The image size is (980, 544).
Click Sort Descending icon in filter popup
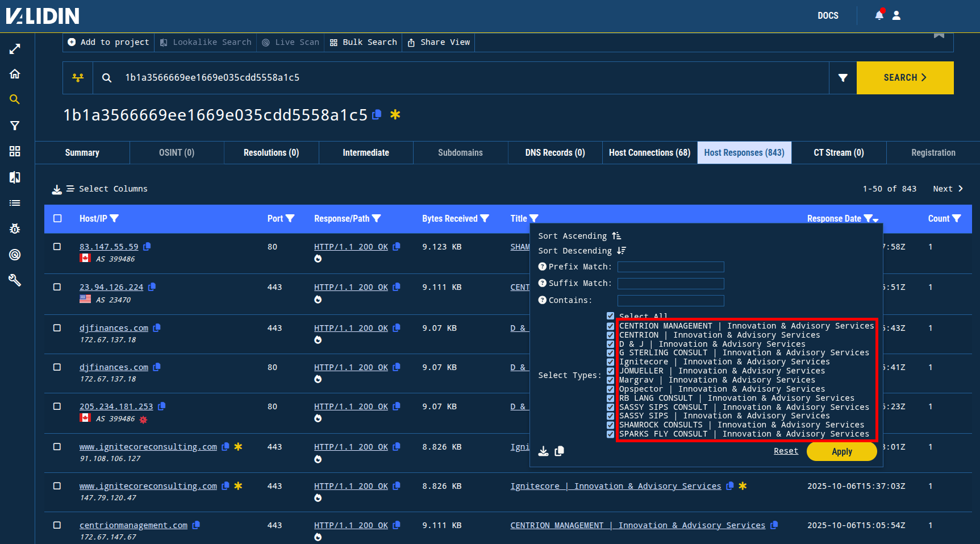621,251
